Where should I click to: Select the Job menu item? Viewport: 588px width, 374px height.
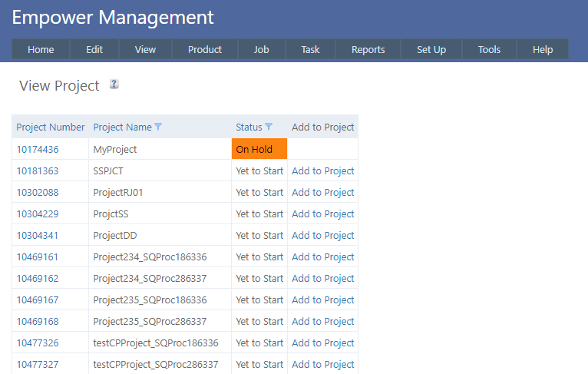click(x=262, y=49)
